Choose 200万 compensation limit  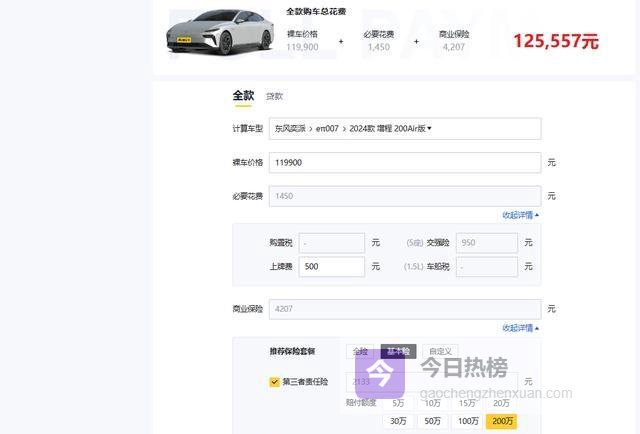[x=501, y=421]
